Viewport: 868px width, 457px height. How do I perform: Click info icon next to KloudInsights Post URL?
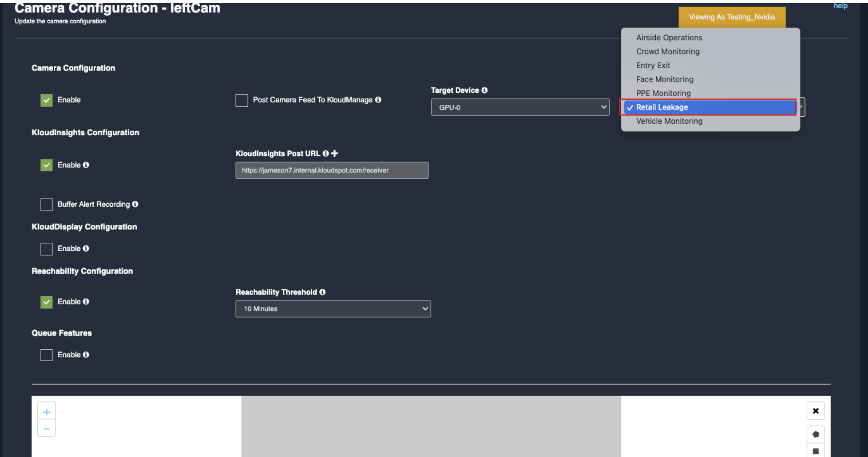click(x=326, y=153)
